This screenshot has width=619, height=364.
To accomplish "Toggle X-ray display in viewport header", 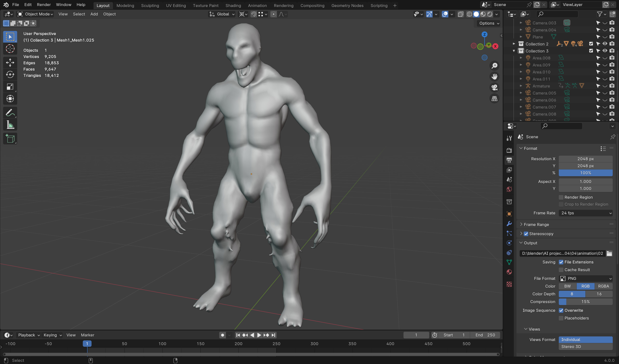I will (461, 14).
